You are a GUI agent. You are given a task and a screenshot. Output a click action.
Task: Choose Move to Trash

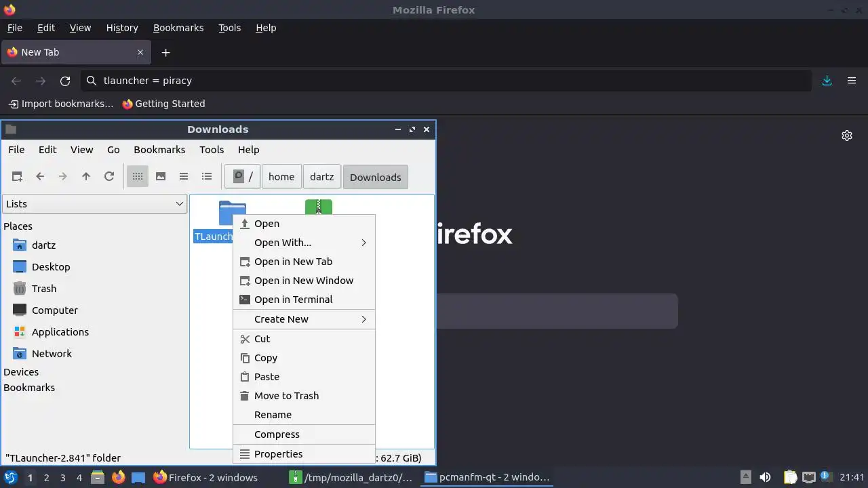[304, 396]
